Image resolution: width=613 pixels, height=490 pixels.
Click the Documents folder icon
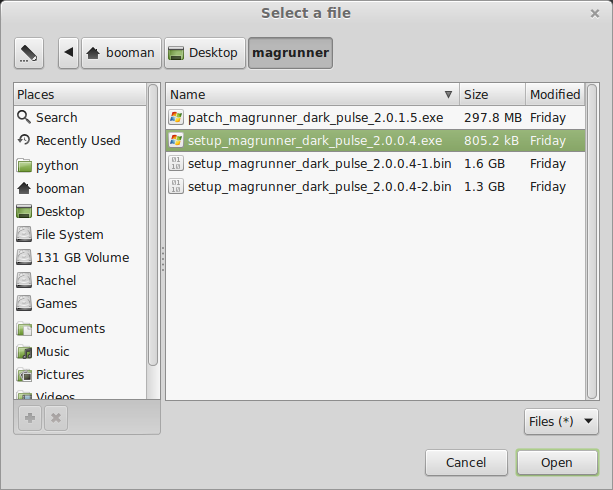(x=24, y=328)
